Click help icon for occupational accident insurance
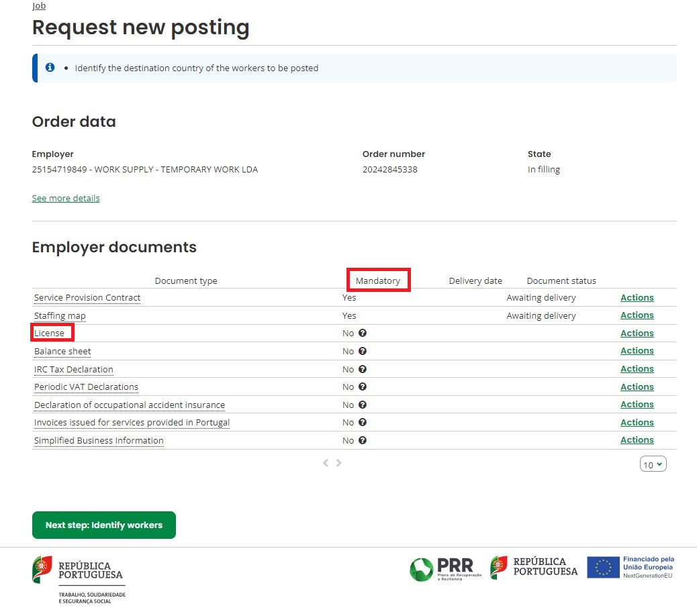Screen dimensions: 697x616 [363, 405]
